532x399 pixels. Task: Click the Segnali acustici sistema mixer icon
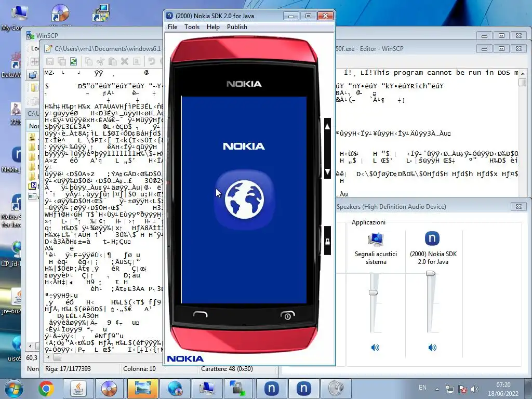tap(376, 239)
